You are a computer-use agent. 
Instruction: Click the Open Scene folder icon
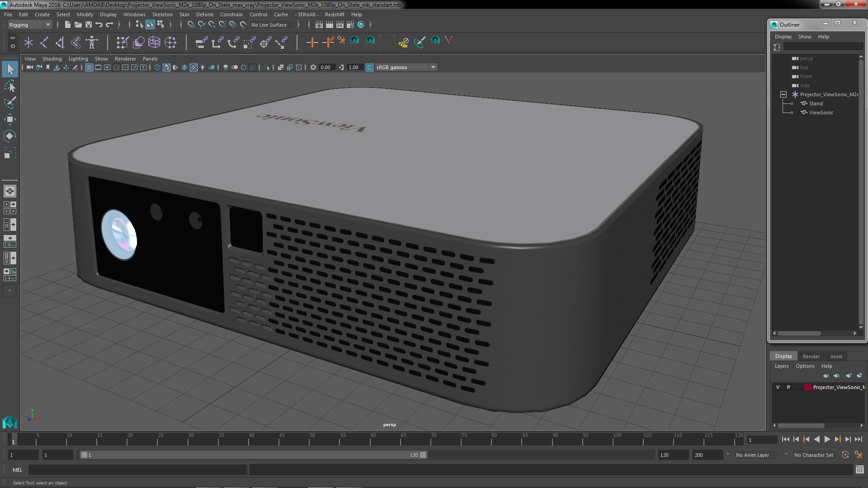click(x=78, y=24)
